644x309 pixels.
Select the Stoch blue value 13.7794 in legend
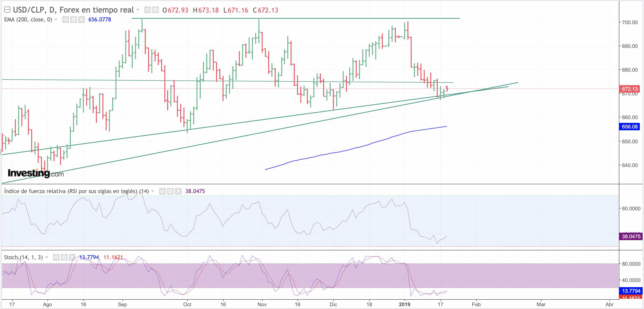coord(89,257)
